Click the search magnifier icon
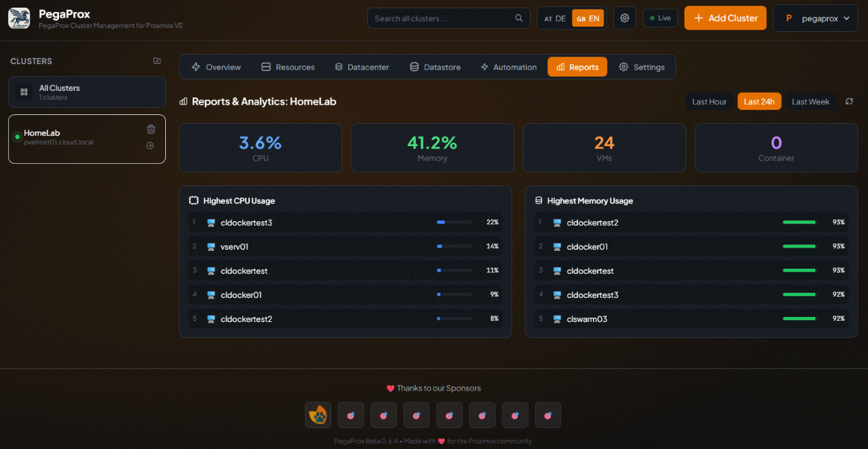868x449 pixels. point(519,18)
